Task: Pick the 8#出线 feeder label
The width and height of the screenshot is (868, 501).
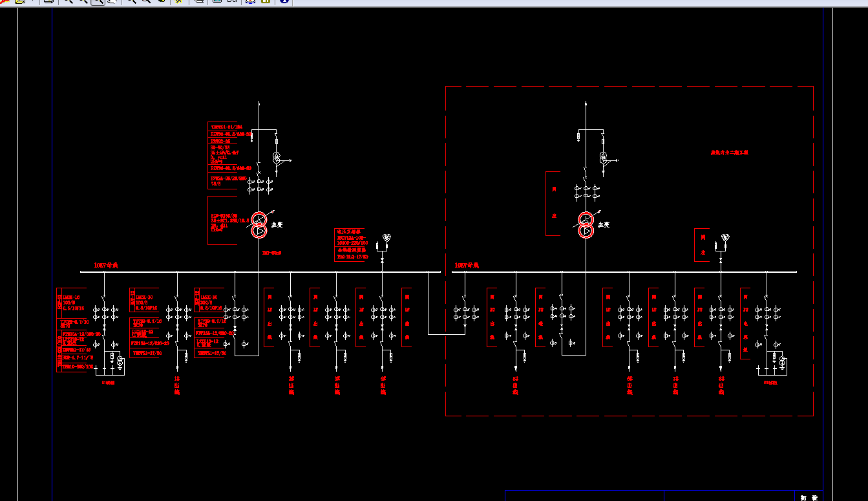Action: pos(721,385)
